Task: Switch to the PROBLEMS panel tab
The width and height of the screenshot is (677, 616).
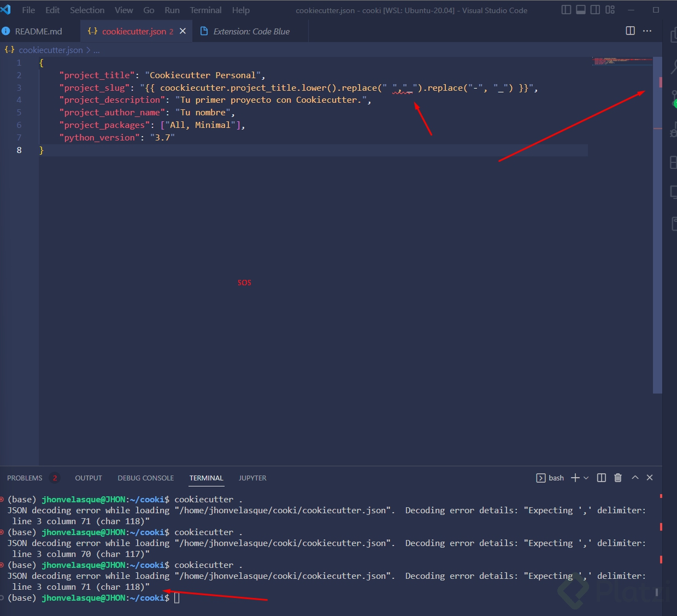Action: coord(25,478)
